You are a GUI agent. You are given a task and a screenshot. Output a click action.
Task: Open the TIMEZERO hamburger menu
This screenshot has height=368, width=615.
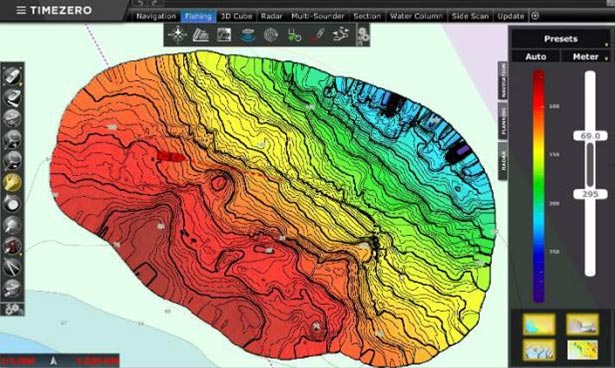pyautogui.click(x=21, y=10)
